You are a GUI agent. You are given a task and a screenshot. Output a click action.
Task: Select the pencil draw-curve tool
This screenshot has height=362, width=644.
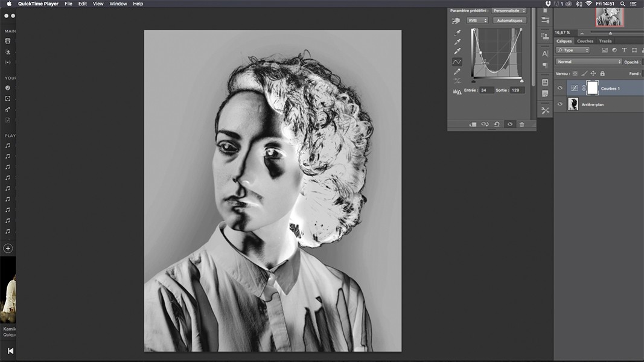(457, 71)
